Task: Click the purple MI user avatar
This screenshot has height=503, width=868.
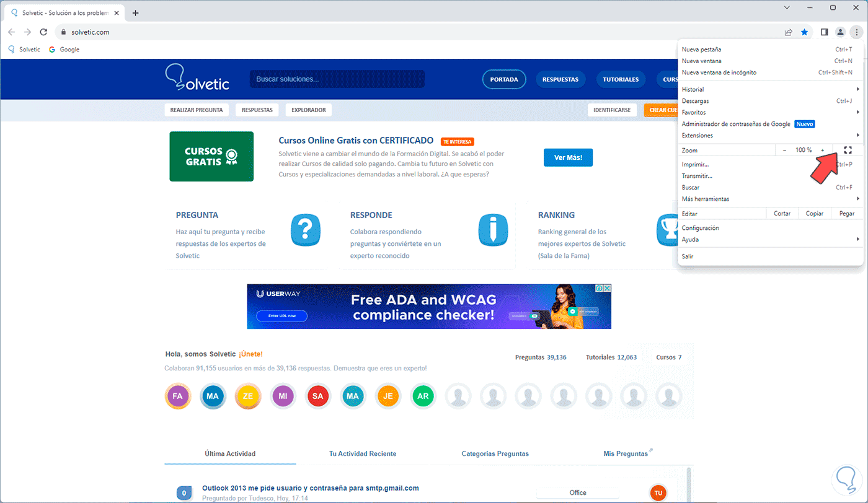Action: tap(283, 396)
